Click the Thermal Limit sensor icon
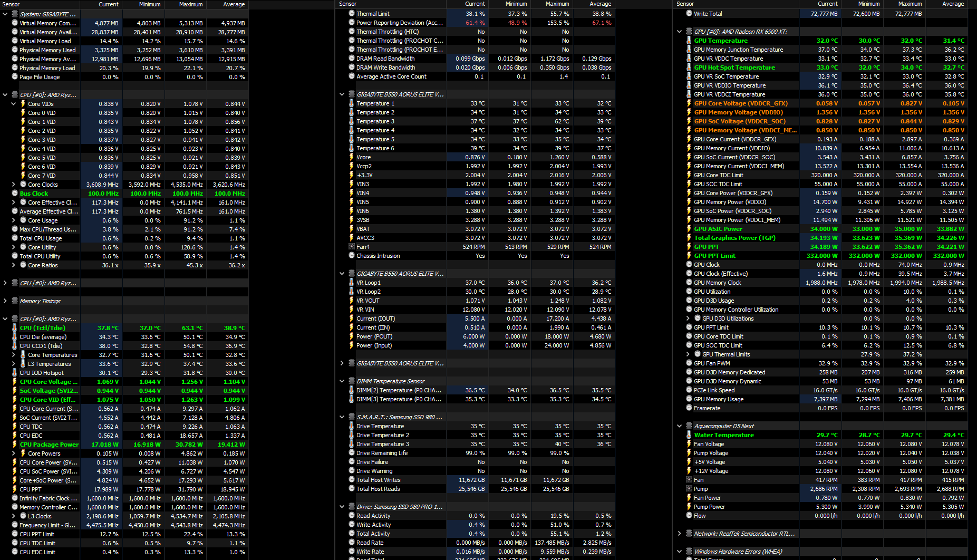 point(352,14)
